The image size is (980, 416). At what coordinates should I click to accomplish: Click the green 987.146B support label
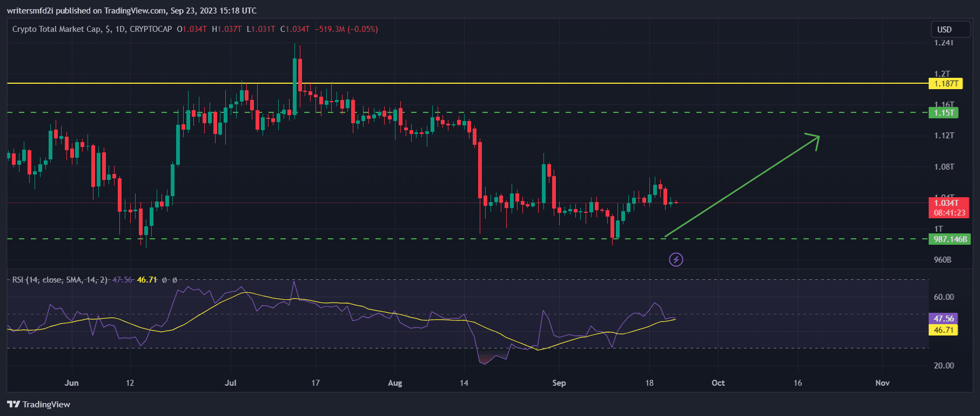(950, 239)
